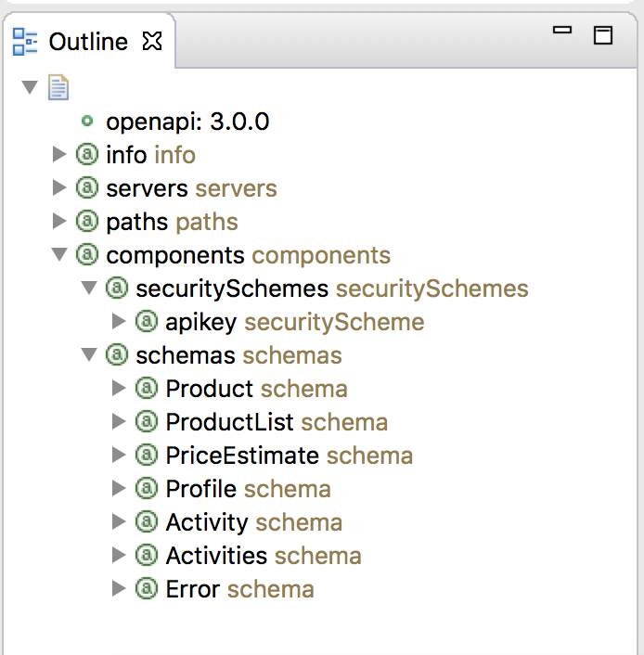The image size is (644, 655).
Task: Click the green icon beside info
Action: point(87,155)
